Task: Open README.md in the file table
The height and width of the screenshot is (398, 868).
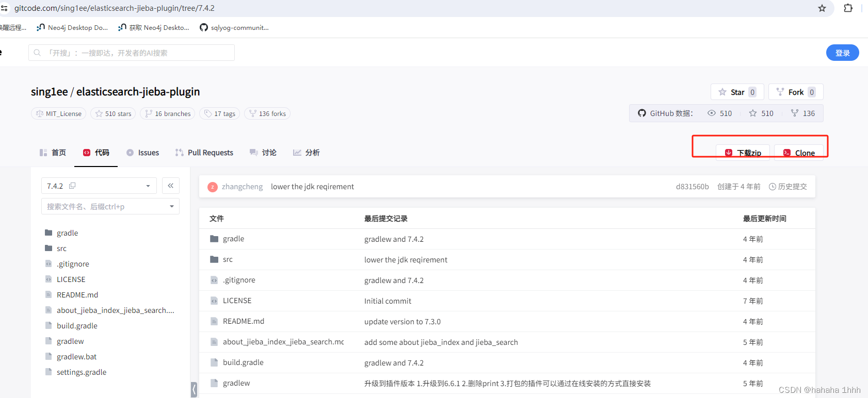Action: click(x=237, y=321)
